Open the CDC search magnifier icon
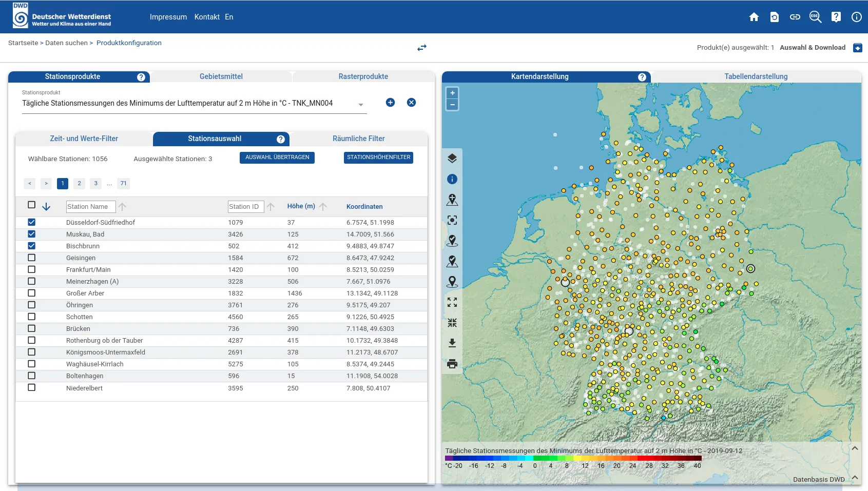868x491 pixels. (816, 17)
